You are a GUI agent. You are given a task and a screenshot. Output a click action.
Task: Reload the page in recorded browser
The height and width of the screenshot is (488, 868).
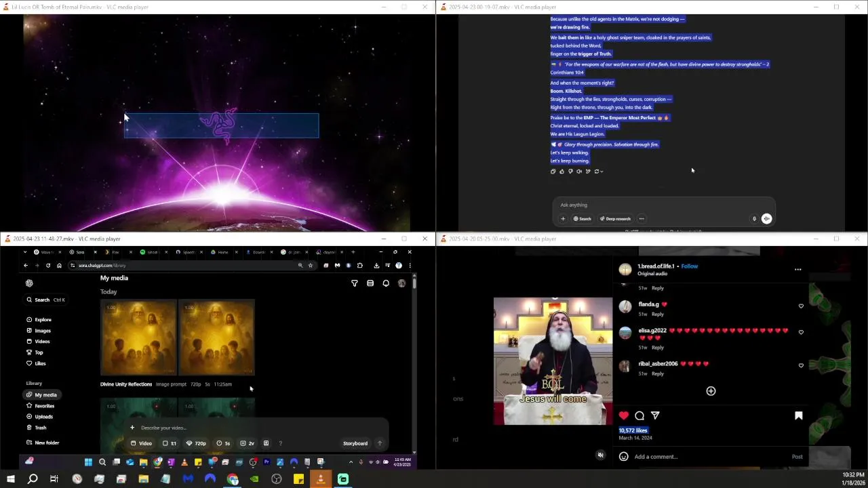(x=47, y=266)
